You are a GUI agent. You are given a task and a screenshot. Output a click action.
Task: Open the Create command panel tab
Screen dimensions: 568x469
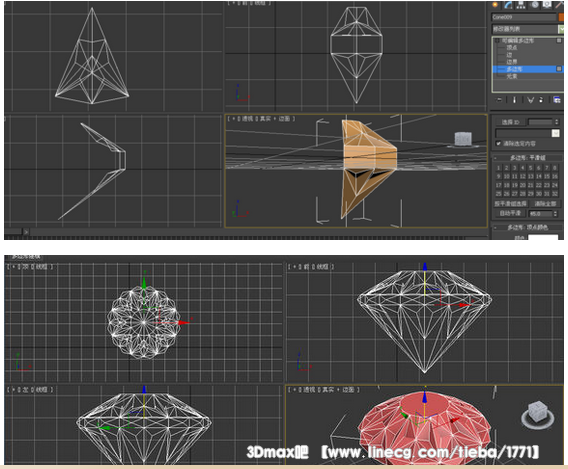coord(495,5)
